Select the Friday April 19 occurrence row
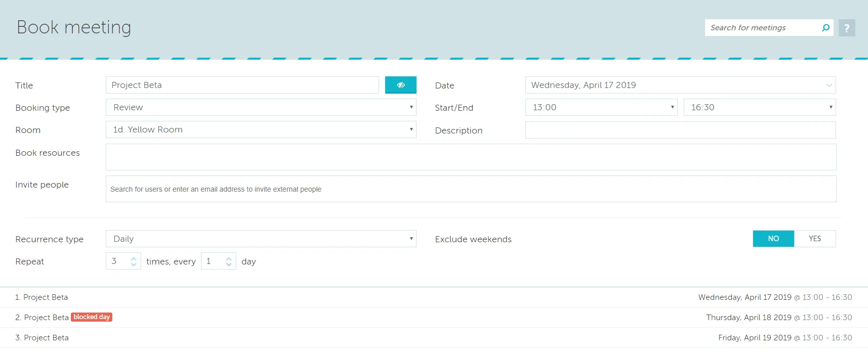 click(x=434, y=337)
